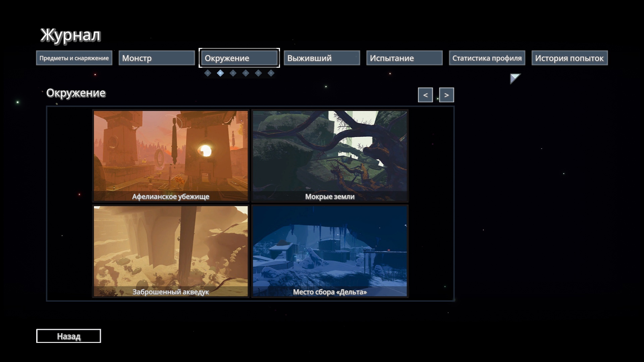
Task: Open Афелианское убежище environment entry
Action: 171,156
